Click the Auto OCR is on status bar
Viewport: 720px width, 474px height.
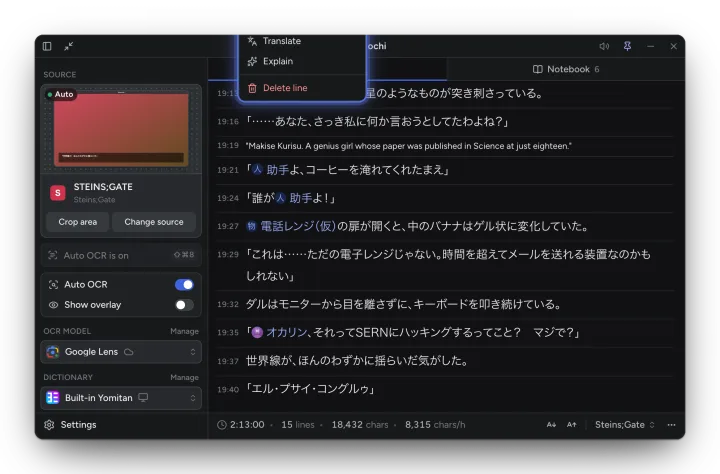pos(121,255)
